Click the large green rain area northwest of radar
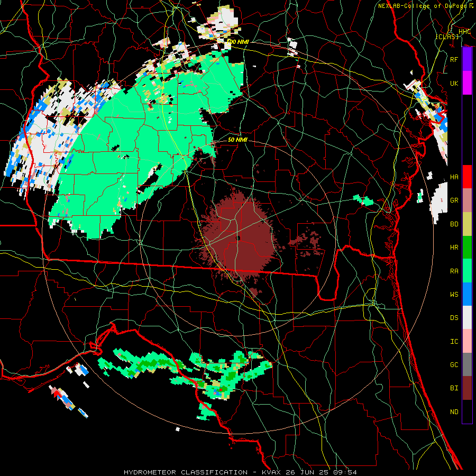The width and height of the screenshot is (476, 476). coord(146,146)
